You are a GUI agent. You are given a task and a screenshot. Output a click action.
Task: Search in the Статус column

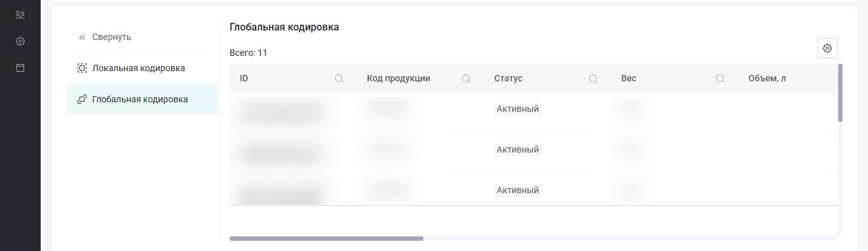tap(593, 79)
